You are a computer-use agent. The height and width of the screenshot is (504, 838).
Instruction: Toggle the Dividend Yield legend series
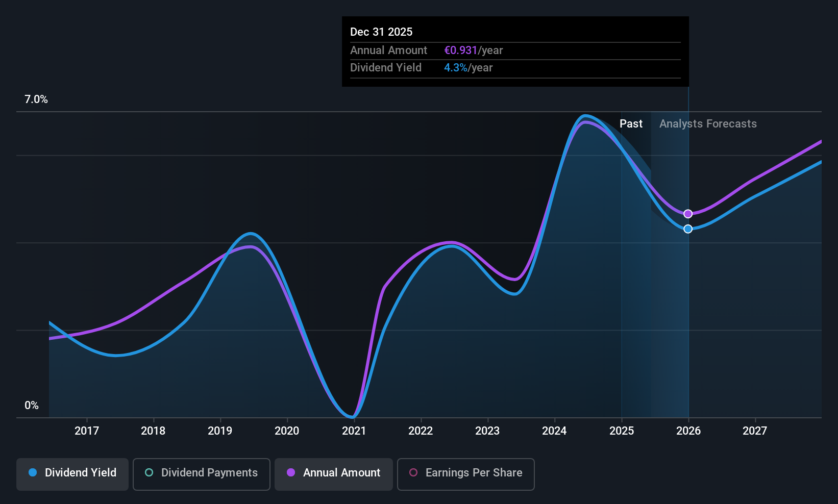click(72, 474)
